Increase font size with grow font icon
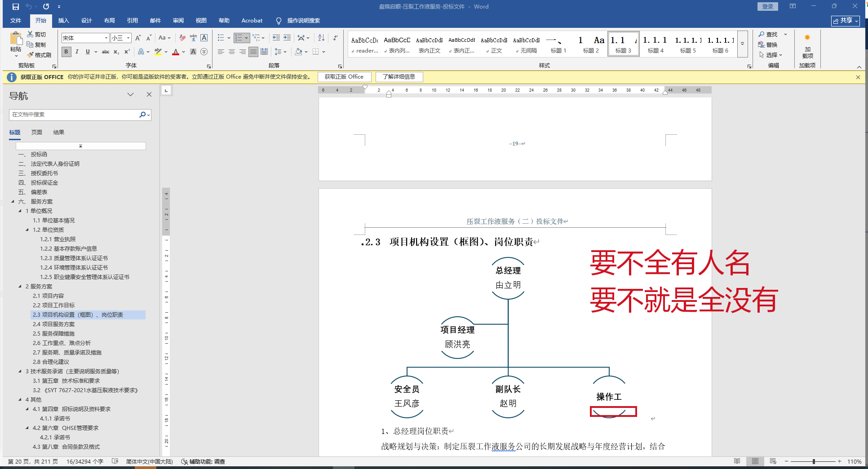The image size is (868, 469). tap(138, 38)
